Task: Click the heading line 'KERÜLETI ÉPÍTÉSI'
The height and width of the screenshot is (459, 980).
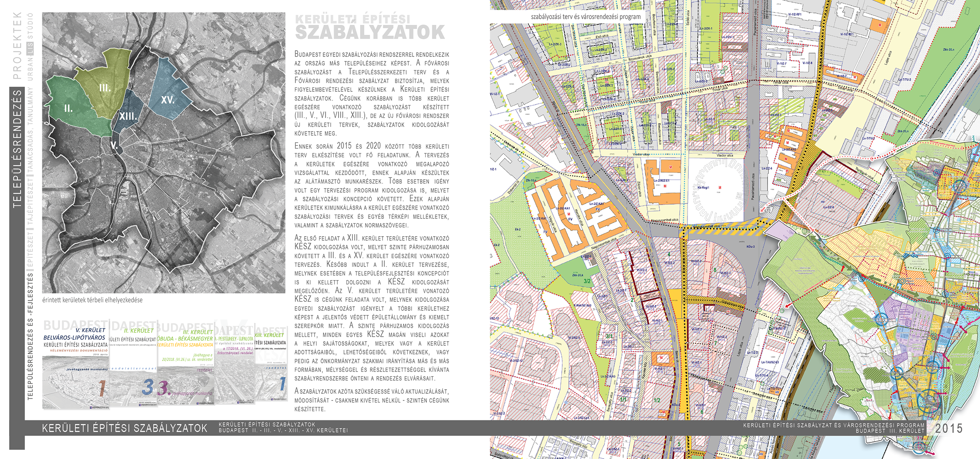Action: coord(353,19)
